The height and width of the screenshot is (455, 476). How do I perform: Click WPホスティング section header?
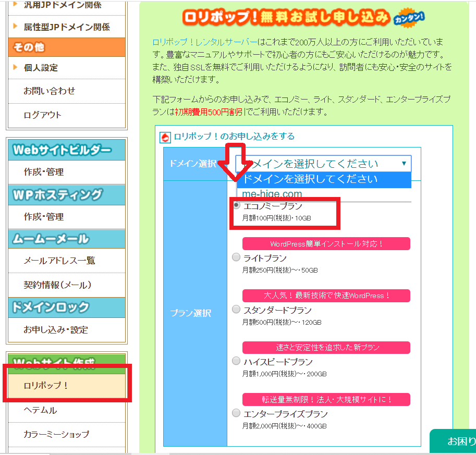[x=67, y=195]
